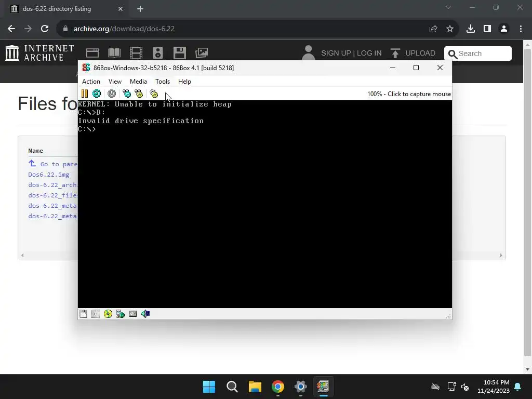532x399 pixels.
Task: Open notifications bell in system tray
Action: coord(518,387)
